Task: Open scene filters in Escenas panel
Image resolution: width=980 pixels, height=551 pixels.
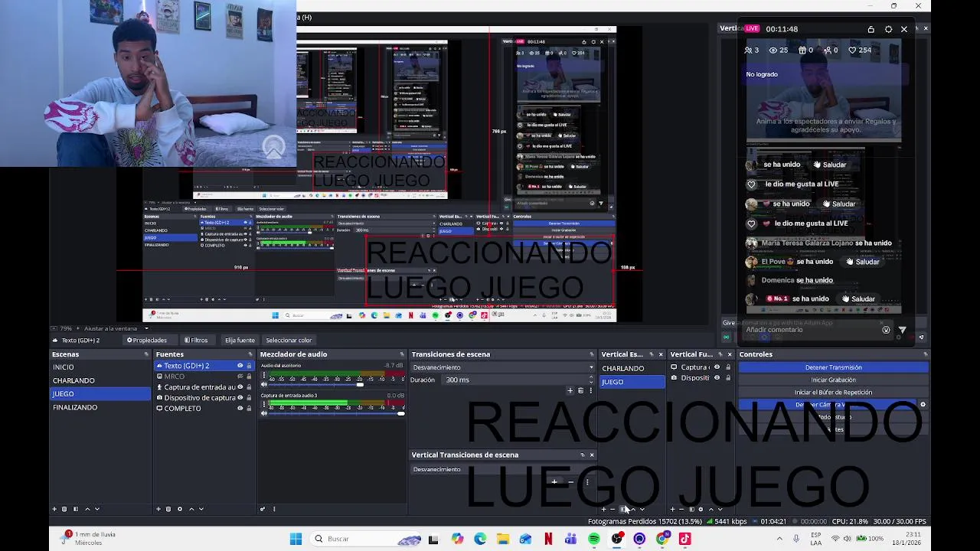Action: coord(74,509)
